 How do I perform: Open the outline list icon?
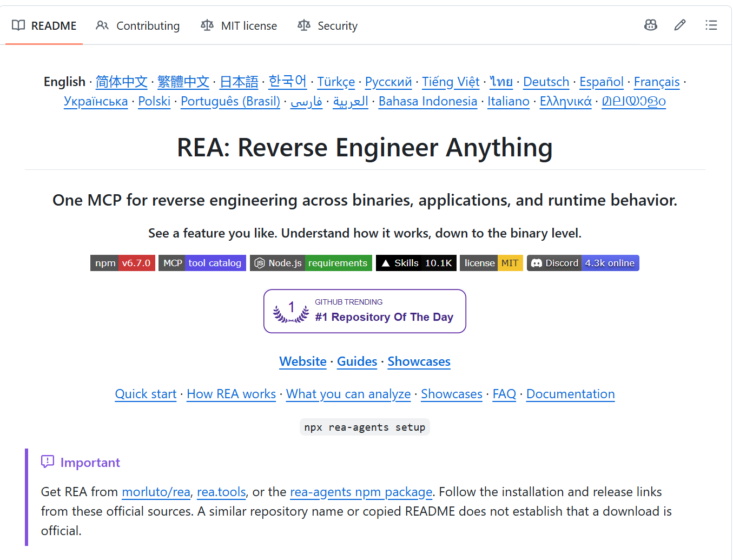(711, 25)
